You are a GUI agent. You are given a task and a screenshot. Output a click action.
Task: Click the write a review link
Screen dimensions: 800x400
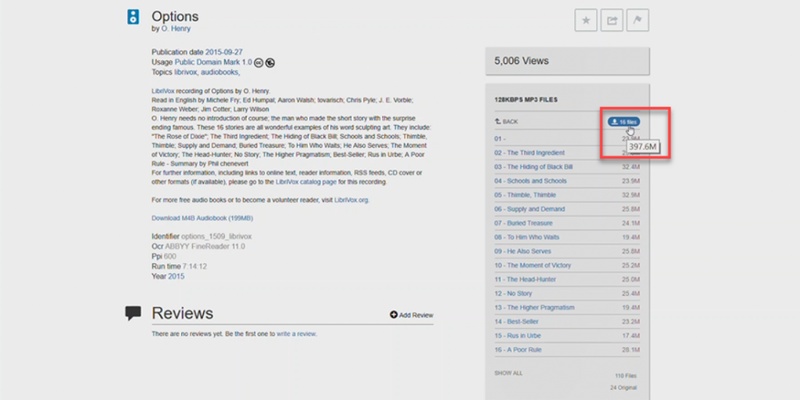point(296,334)
